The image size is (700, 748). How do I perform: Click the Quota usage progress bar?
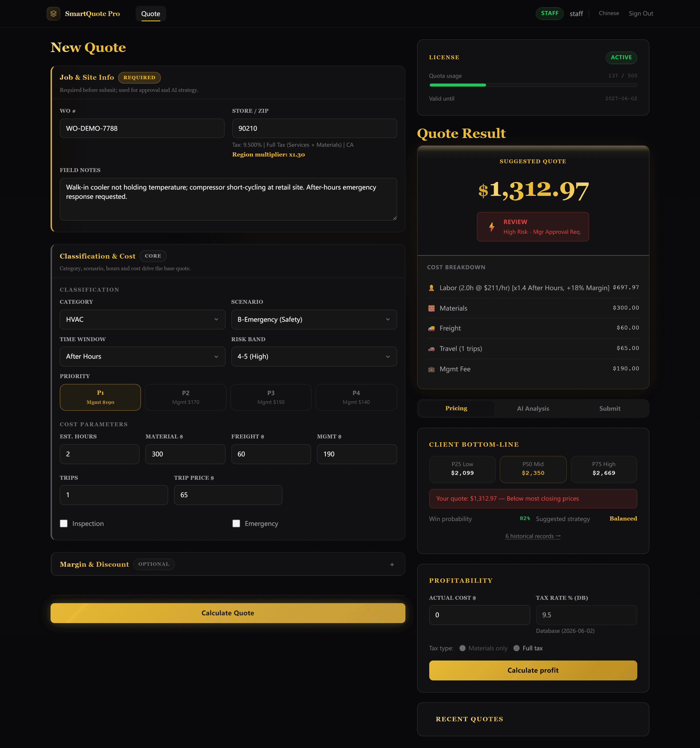533,85
